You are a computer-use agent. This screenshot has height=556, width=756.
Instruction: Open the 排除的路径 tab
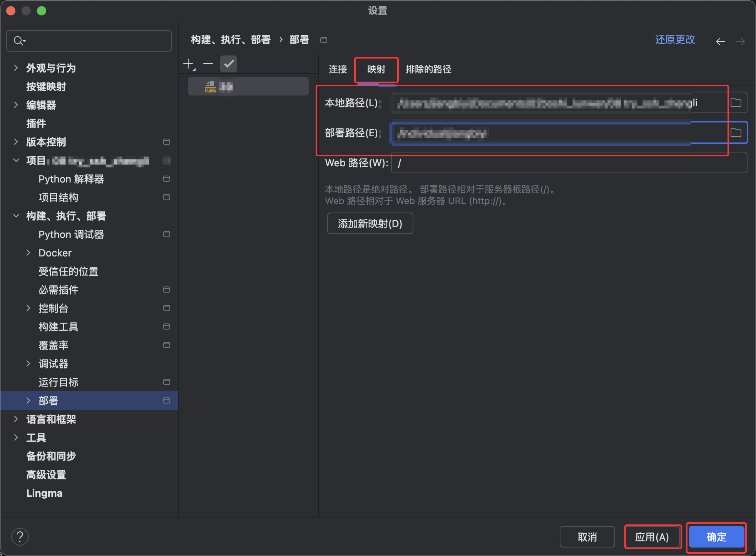click(428, 69)
